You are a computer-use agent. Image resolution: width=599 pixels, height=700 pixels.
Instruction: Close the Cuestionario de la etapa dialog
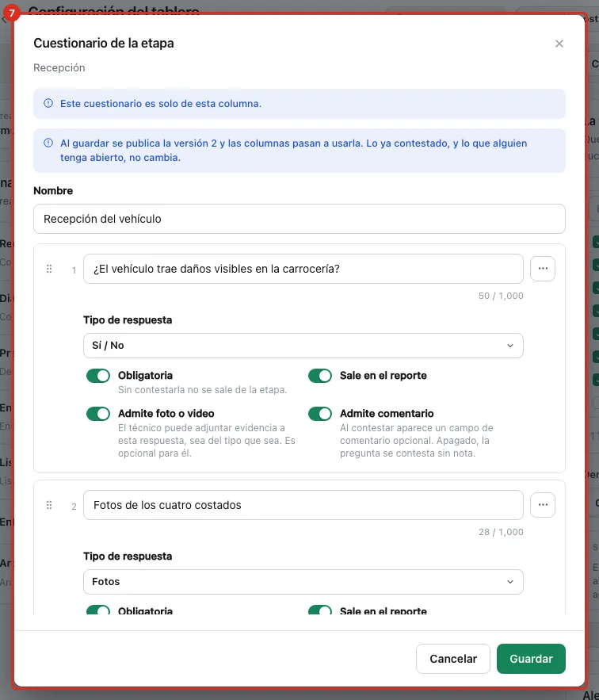tap(559, 44)
